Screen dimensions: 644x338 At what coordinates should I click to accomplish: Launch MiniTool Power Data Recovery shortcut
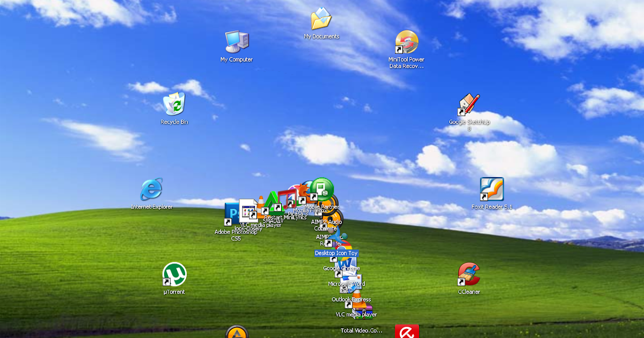406,42
